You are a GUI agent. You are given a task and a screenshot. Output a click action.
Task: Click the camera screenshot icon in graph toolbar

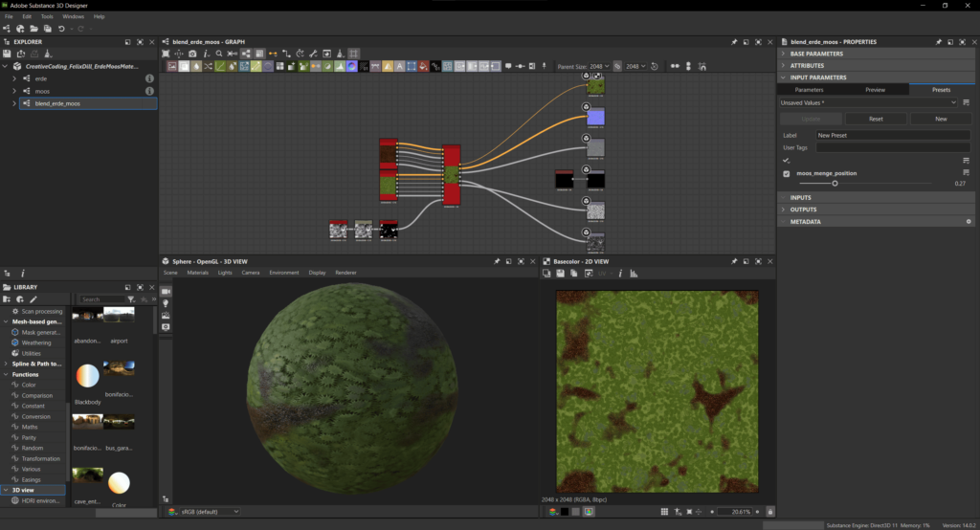point(192,54)
